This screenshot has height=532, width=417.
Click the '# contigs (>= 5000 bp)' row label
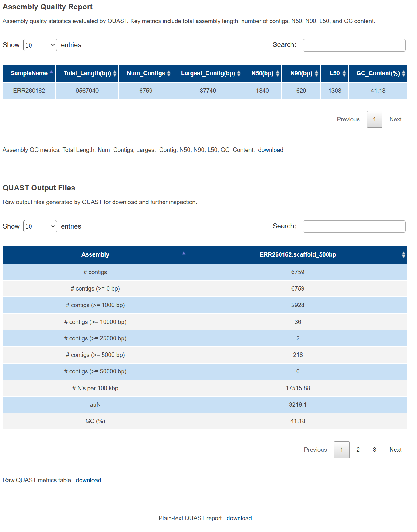tap(95, 355)
